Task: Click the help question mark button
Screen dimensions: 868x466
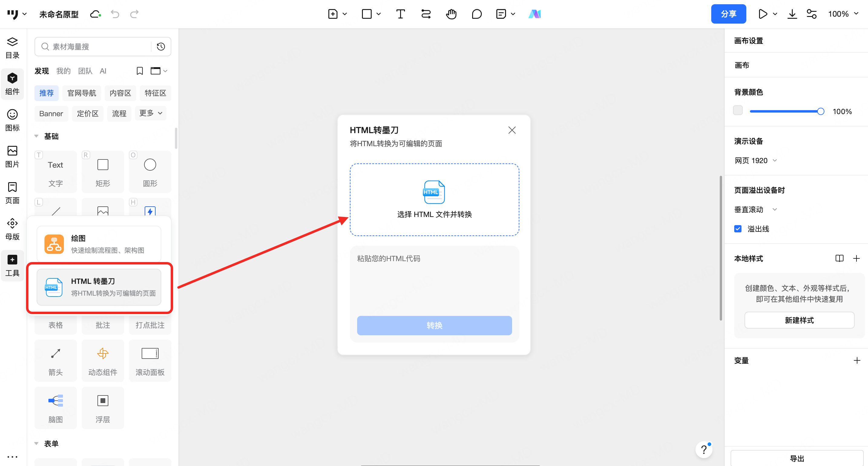Action: [x=704, y=449]
